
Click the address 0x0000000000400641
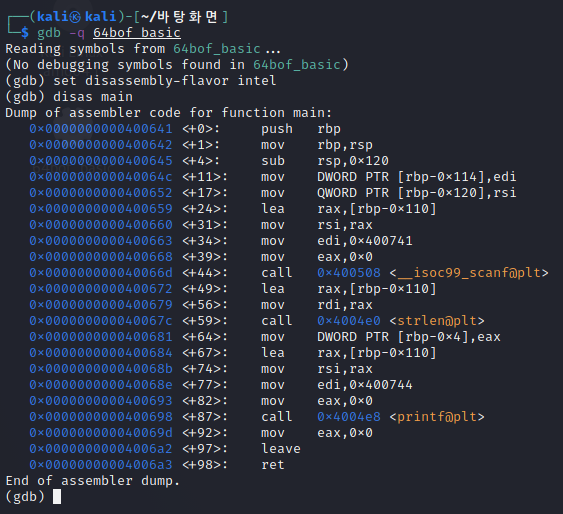(x=101, y=129)
